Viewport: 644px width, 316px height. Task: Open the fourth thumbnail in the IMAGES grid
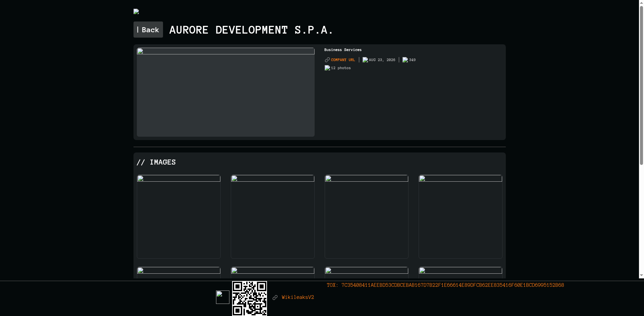click(461, 217)
